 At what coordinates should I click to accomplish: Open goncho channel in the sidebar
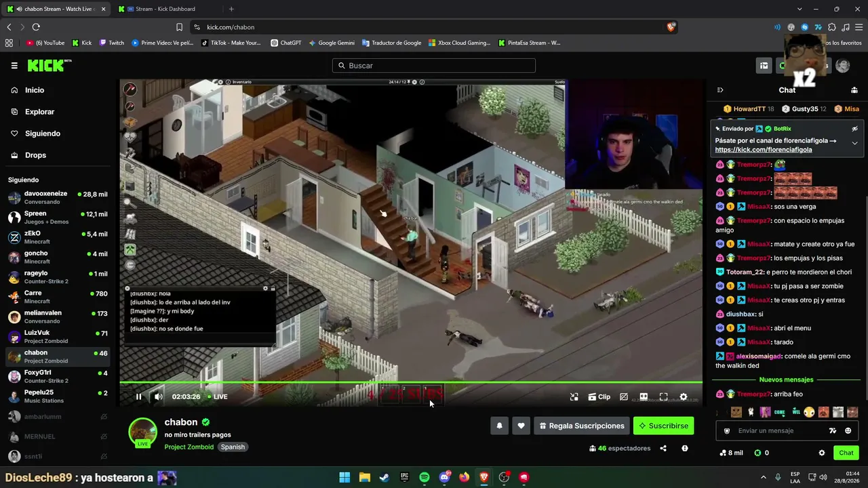(58, 257)
